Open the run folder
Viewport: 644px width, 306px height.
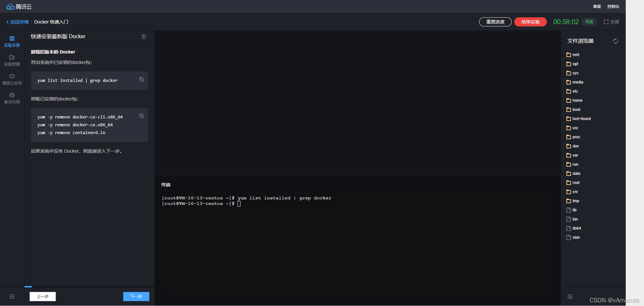572,164
